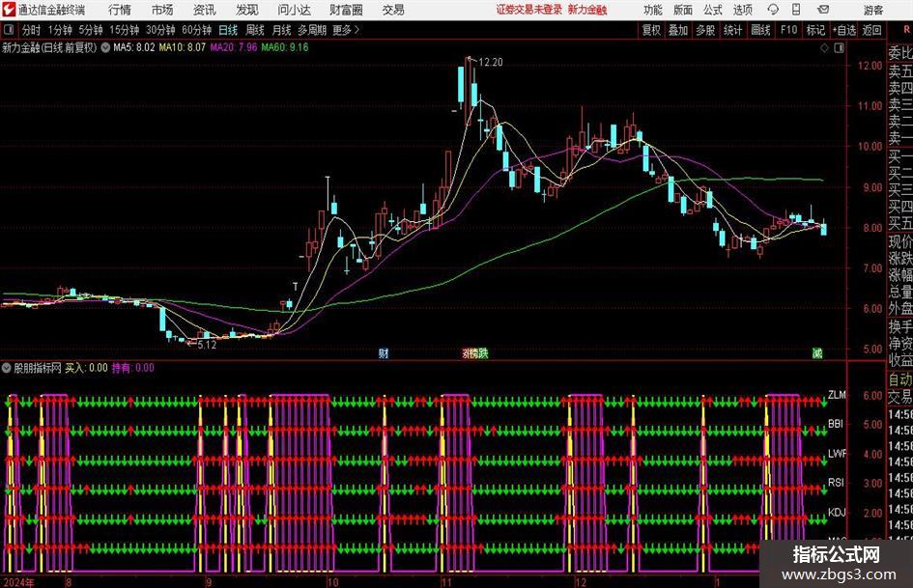Toggle the right panel layout icon
The height and width of the screenshot is (588, 913).
point(839,48)
